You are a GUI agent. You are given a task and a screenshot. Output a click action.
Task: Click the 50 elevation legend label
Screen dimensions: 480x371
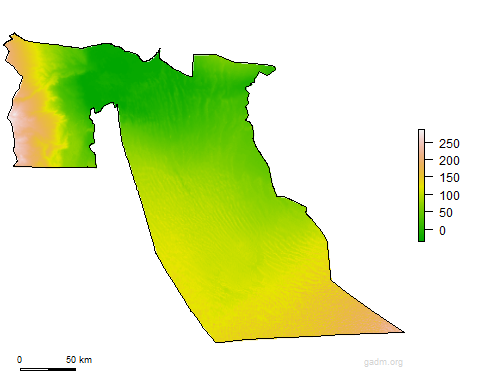[446, 213]
